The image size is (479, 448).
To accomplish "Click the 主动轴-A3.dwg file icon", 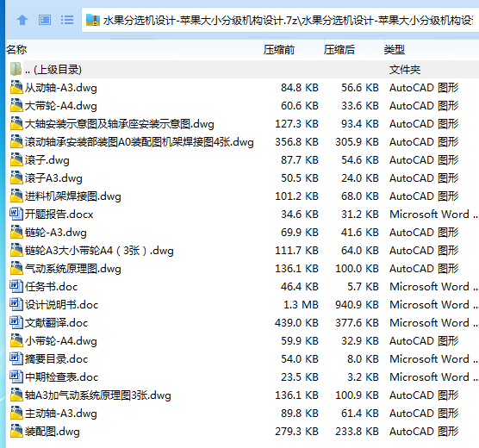I will [16, 413].
